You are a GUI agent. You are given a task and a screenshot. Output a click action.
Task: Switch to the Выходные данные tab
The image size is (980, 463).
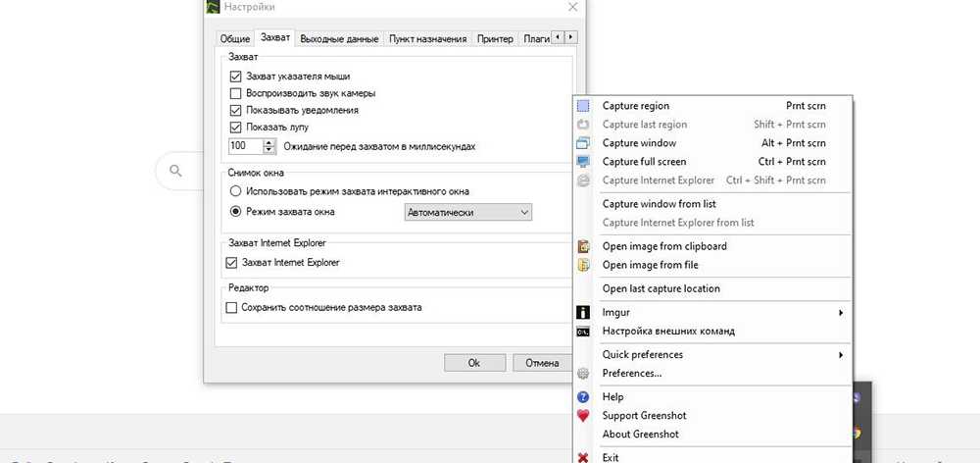tap(338, 38)
